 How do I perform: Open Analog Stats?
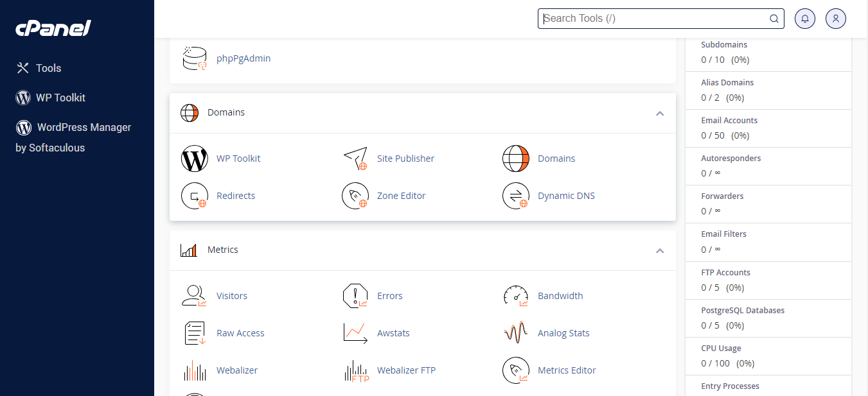[563, 332]
